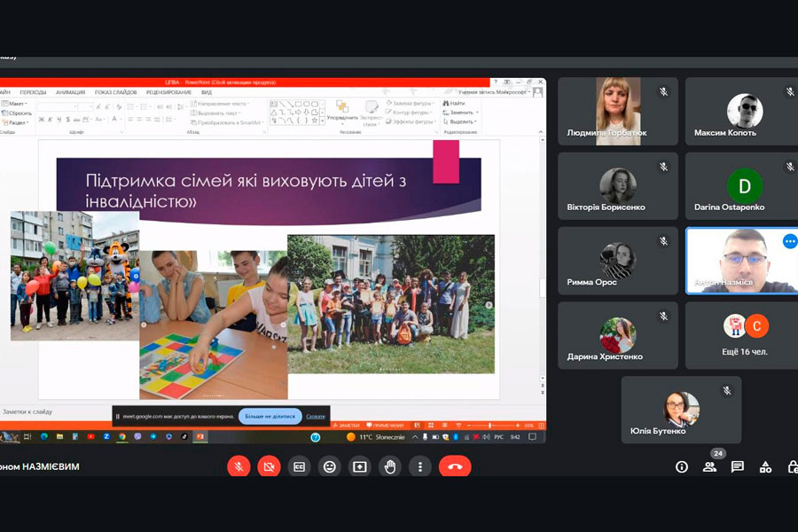Screen dimensions: 798x532
Task: Expand the Заменить dropdown in ribbon
Action: (x=462, y=113)
